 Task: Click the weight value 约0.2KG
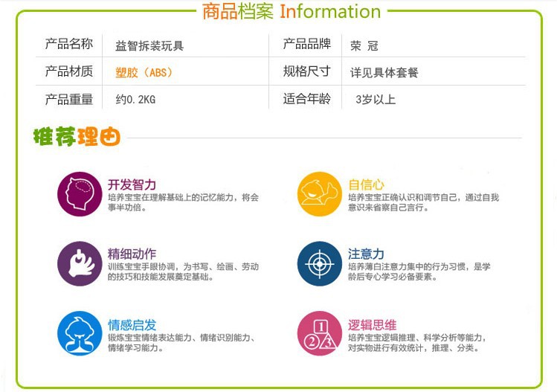pyautogui.click(x=135, y=100)
